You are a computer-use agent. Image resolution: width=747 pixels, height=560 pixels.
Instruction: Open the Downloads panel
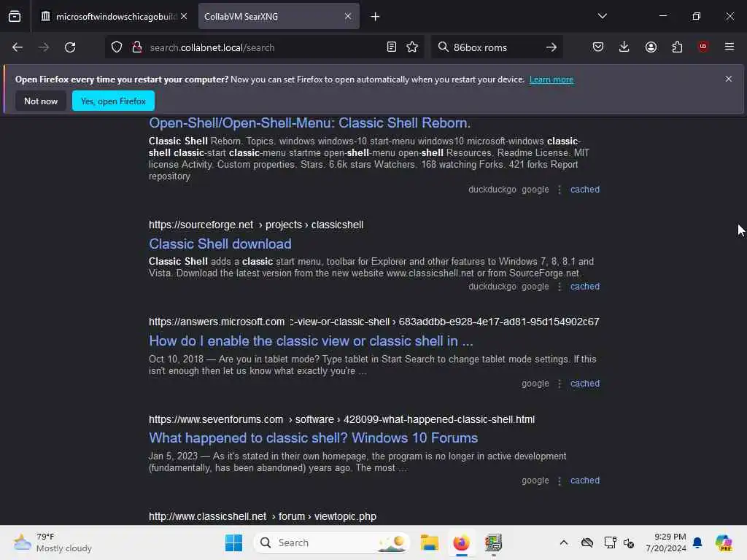[624, 47]
